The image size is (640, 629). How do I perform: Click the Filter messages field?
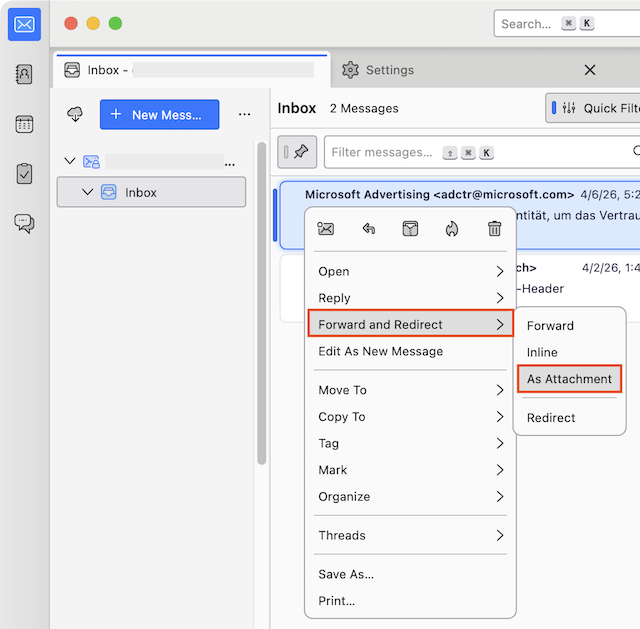(482, 152)
